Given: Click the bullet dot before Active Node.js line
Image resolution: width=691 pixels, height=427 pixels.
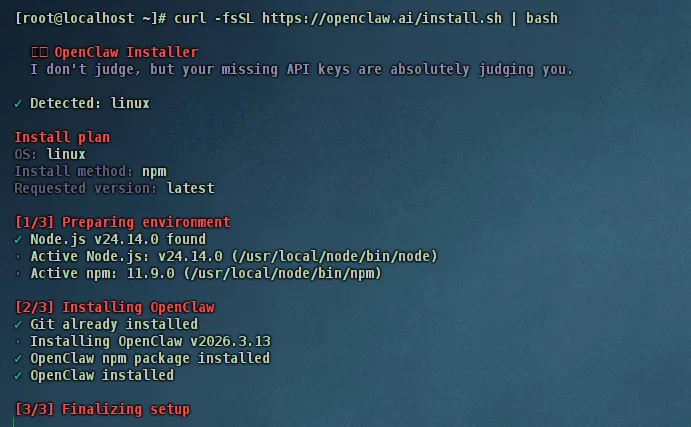Looking at the screenshot, I should click(18, 256).
